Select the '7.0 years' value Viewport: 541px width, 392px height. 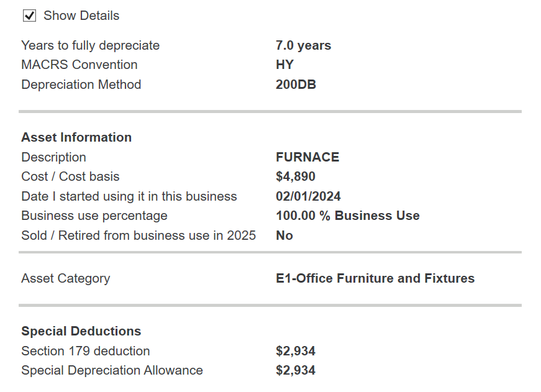click(303, 45)
